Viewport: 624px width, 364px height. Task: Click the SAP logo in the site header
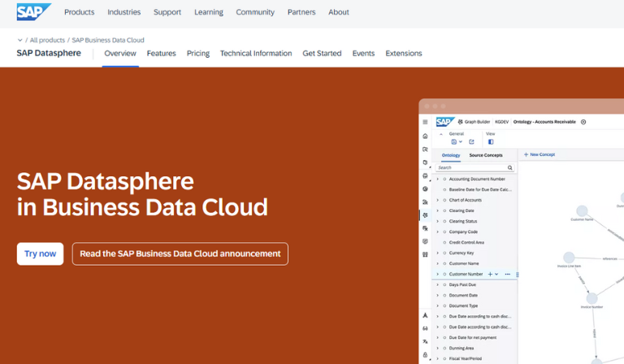[34, 11]
